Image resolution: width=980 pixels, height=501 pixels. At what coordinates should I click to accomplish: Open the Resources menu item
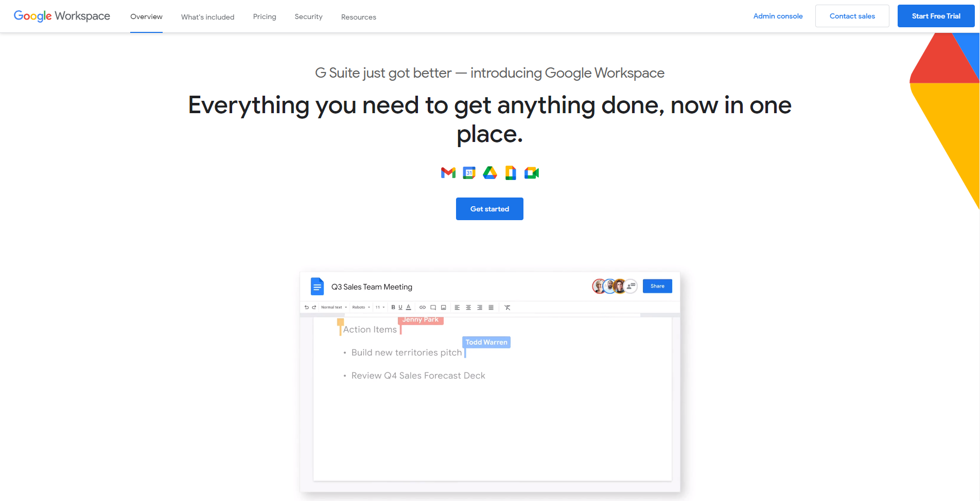358,17
